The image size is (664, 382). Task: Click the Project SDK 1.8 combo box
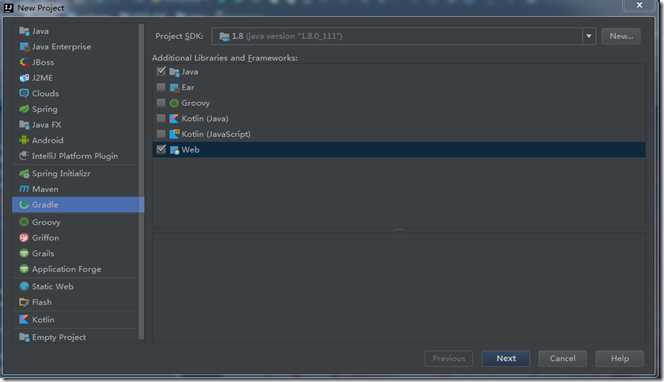(404, 36)
